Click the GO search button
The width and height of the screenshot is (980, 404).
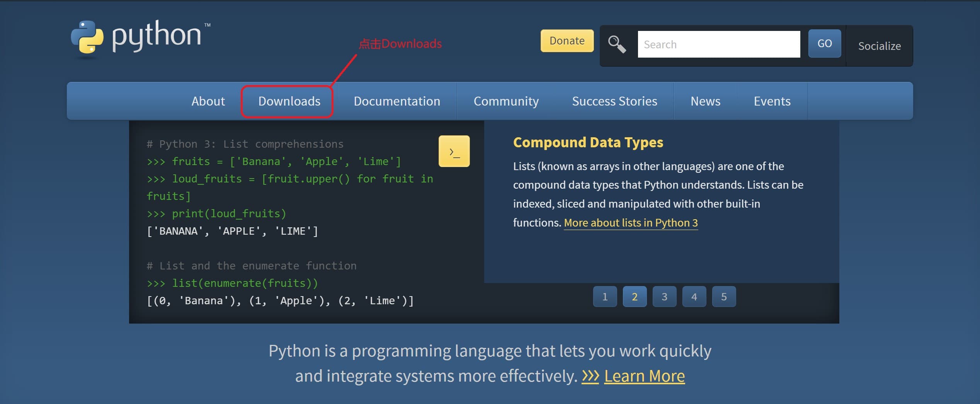tap(825, 43)
